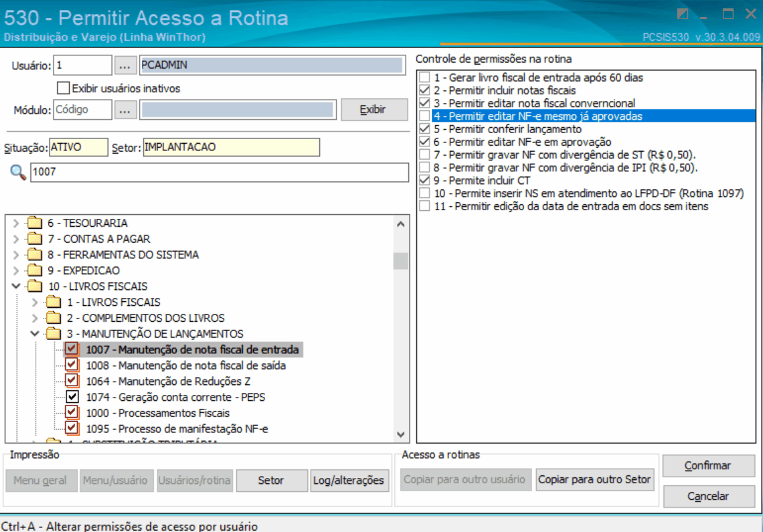Check permission 4 editar NF-e já aprovadas

click(424, 116)
